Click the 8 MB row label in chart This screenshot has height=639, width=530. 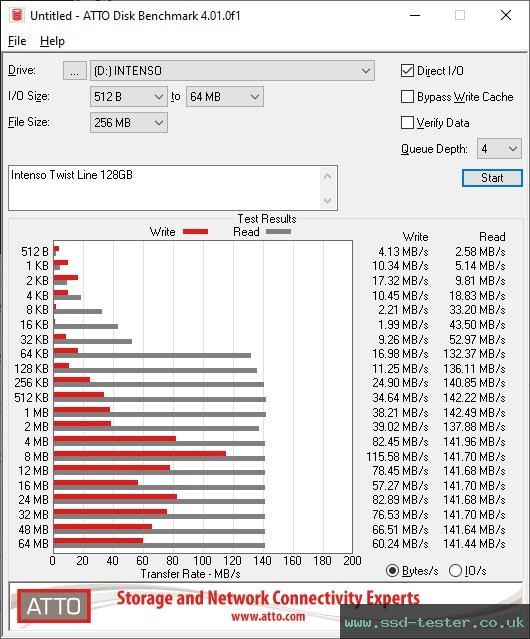click(x=36, y=456)
